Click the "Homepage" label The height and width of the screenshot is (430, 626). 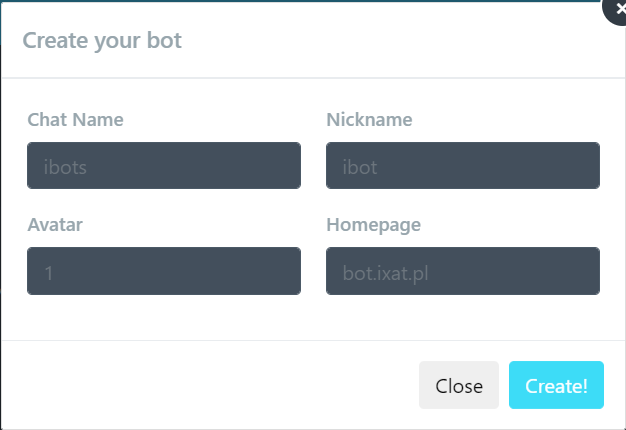(x=373, y=225)
